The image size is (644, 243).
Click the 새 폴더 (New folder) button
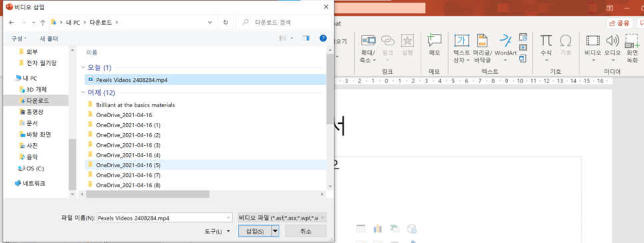[49, 39]
